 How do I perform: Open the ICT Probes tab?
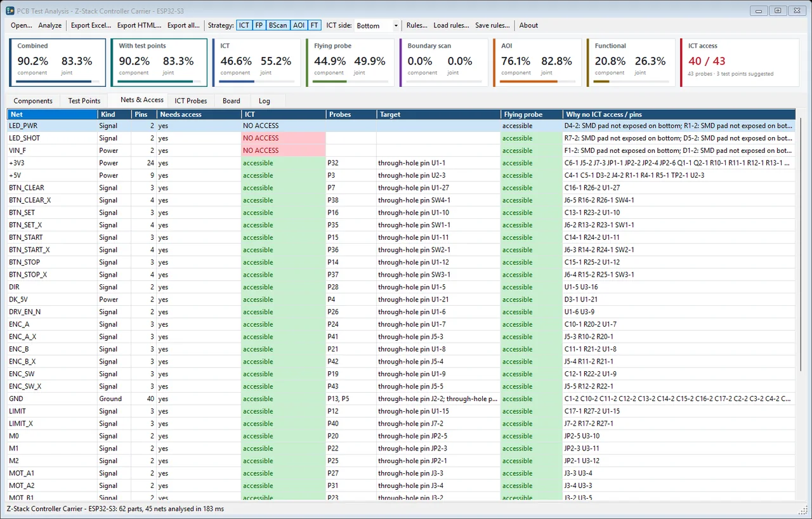(x=191, y=101)
